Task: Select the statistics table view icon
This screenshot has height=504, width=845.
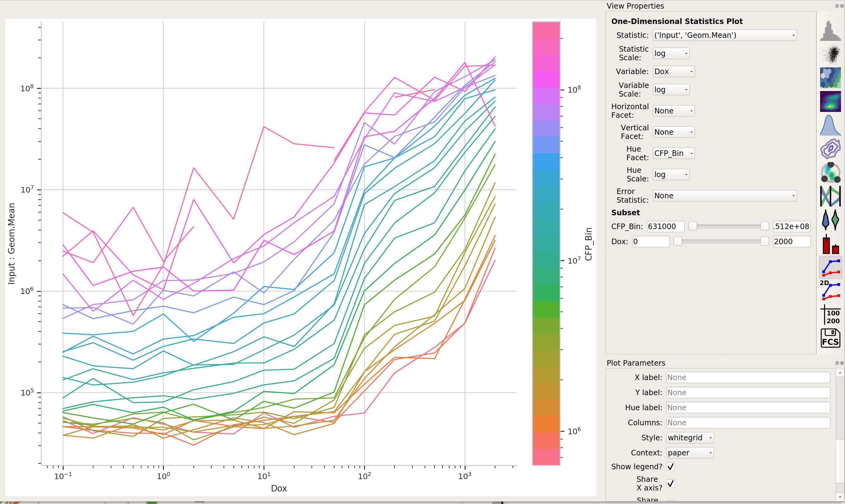Action: 830,315
